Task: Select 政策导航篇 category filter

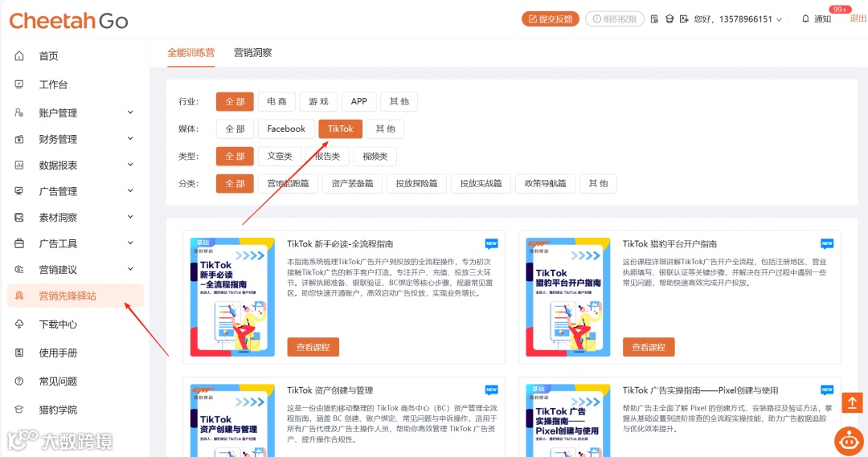Action: point(545,184)
